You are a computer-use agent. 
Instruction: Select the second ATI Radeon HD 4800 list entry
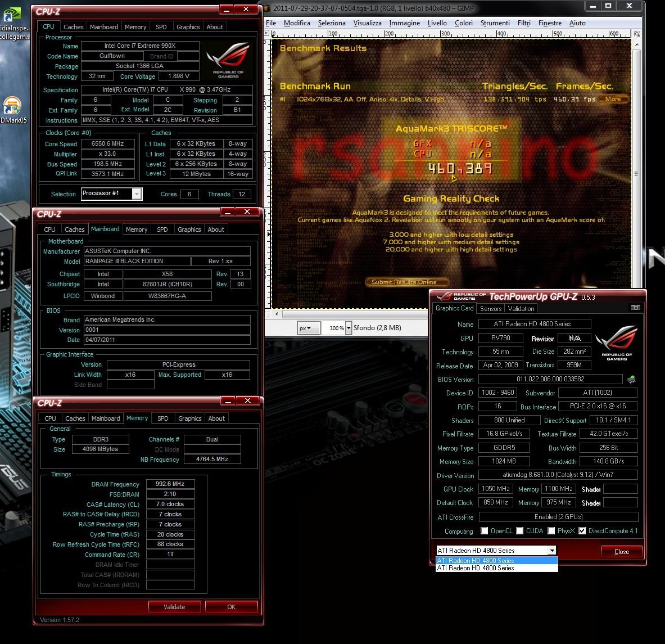pos(496,568)
